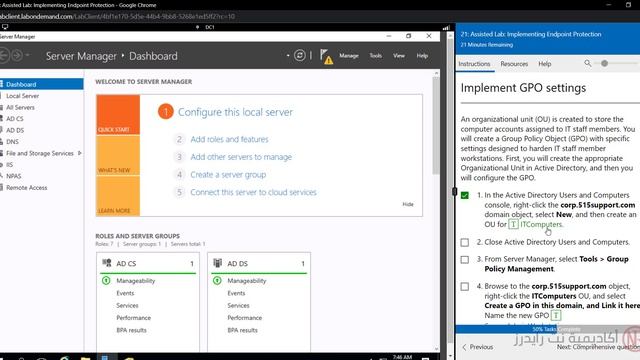Click the ITComputers type-text link
Screen dimensions: 640x360
tap(541, 224)
